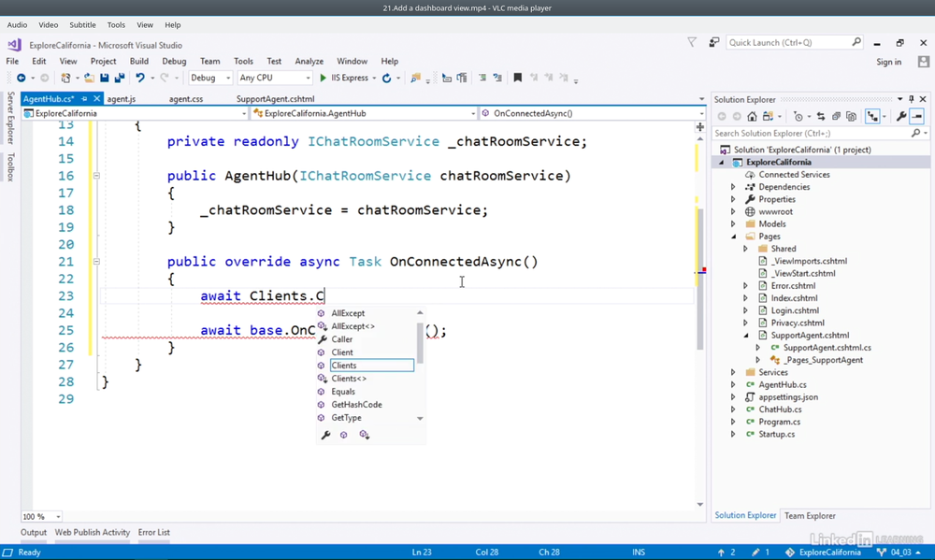935x560 pixels.
Task: Click the extension methods IntelliSense filter icon
Action: 365,435
